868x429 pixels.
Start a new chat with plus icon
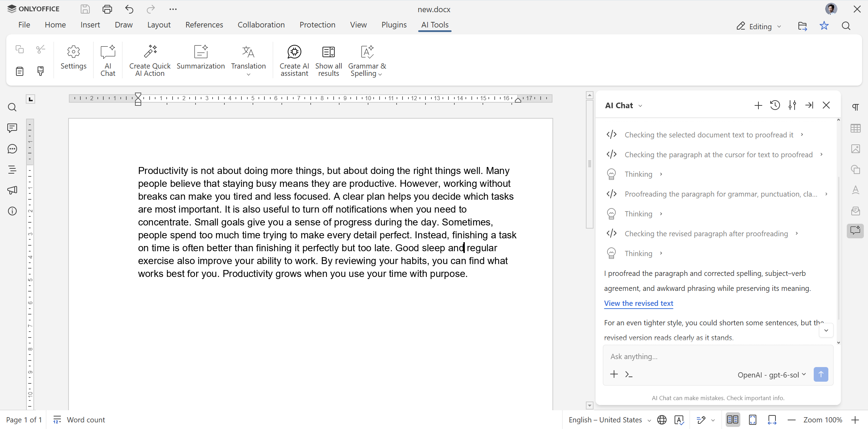point(758,105)
